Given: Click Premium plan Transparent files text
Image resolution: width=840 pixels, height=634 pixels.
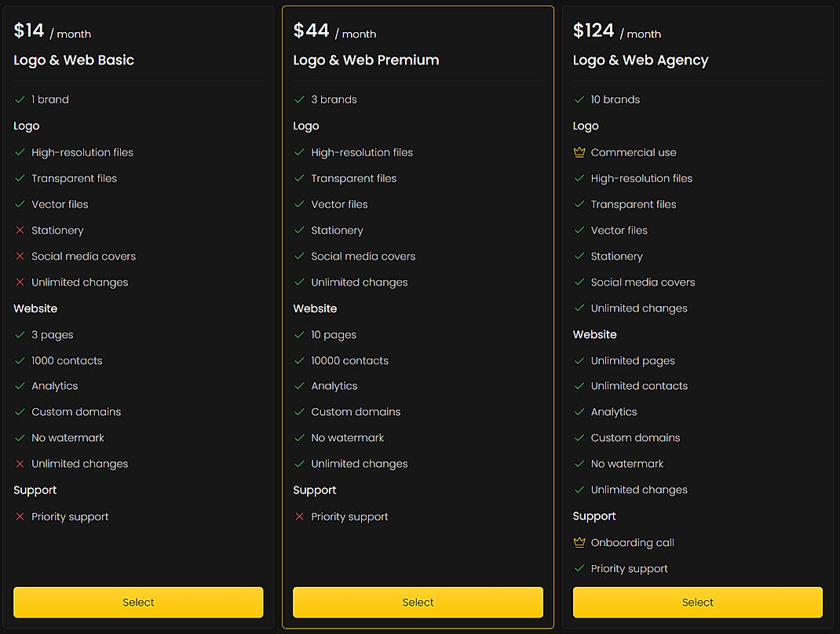Looking at the screenshot, I should point(353,179).
